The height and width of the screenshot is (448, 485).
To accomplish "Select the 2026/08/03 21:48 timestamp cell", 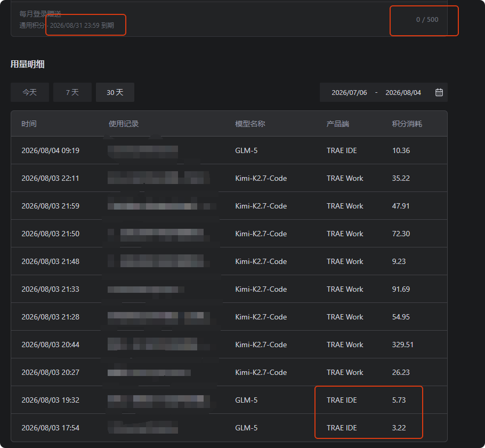I will (x=51, y=261).
